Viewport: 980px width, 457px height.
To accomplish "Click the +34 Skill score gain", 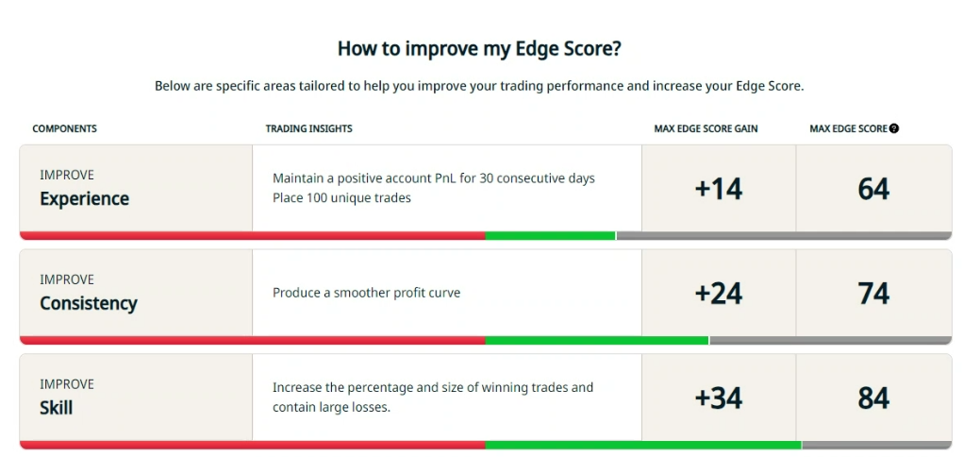I will pos(719,398).
